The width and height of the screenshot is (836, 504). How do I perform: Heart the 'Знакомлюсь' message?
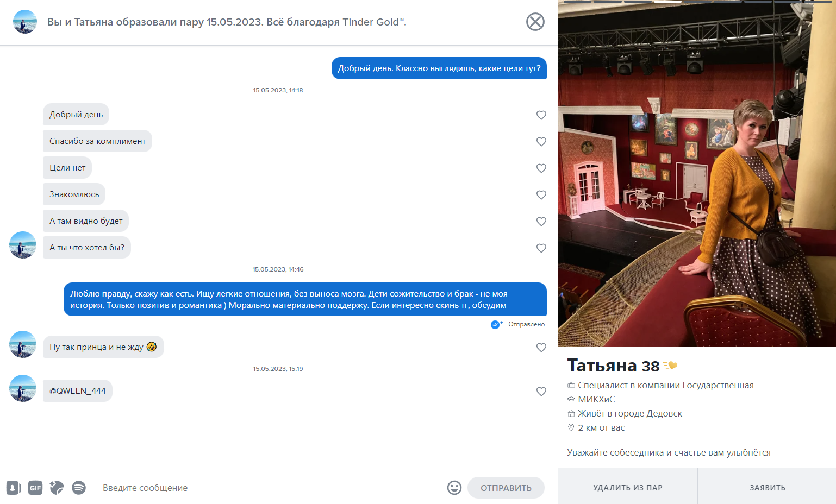coord(541,195)
